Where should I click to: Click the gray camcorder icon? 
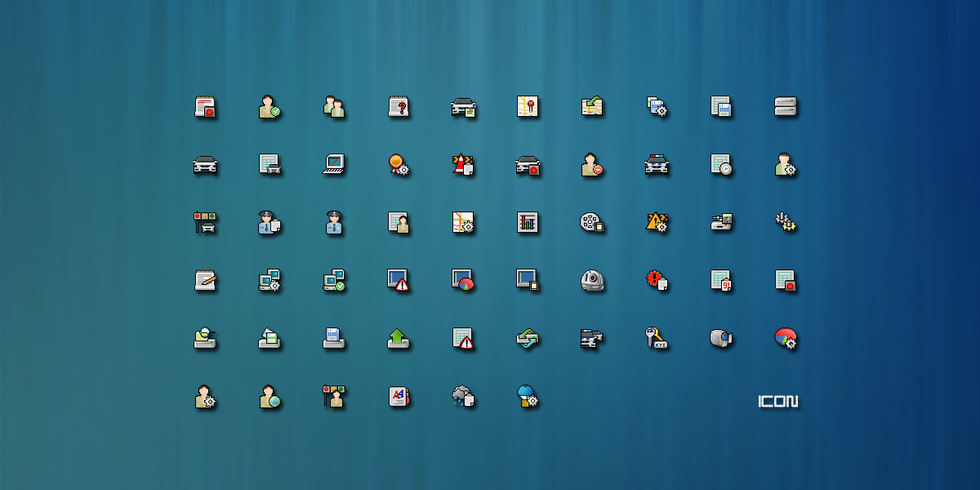(x=721, y=338)
